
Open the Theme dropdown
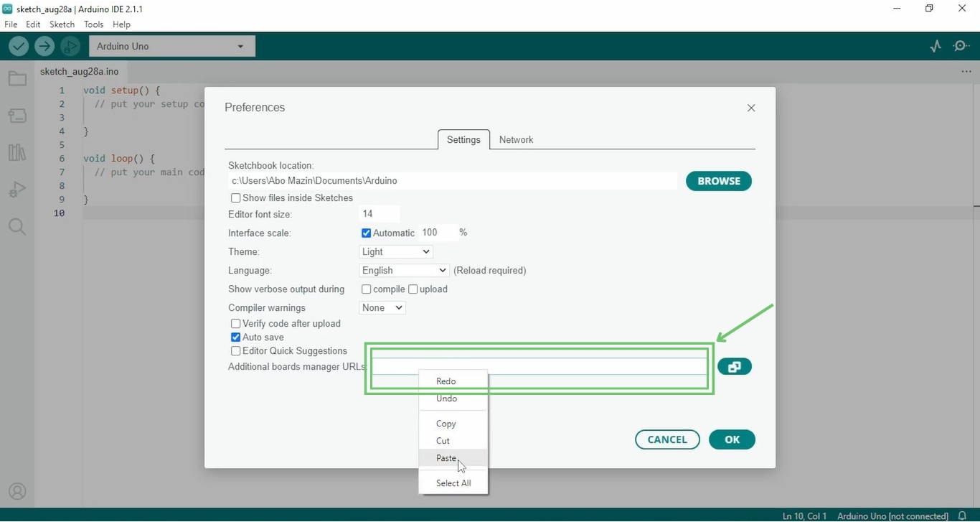tap(395, 251)
